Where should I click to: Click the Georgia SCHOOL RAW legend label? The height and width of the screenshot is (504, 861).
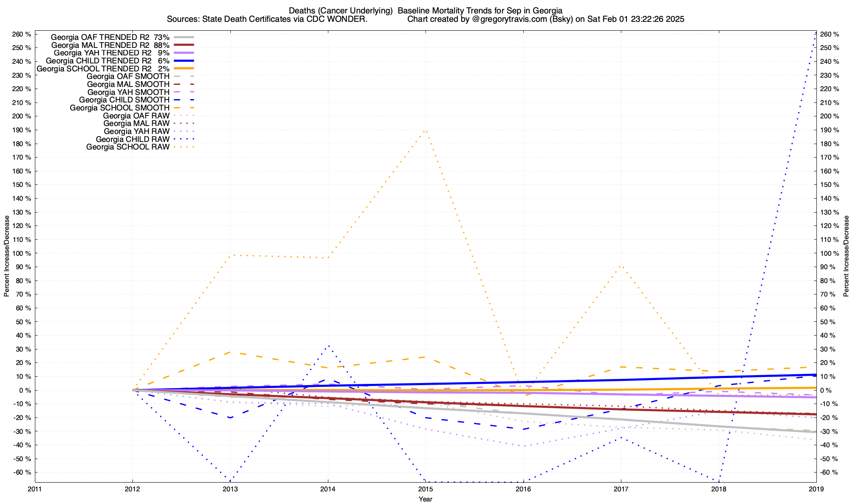point(128,147)
